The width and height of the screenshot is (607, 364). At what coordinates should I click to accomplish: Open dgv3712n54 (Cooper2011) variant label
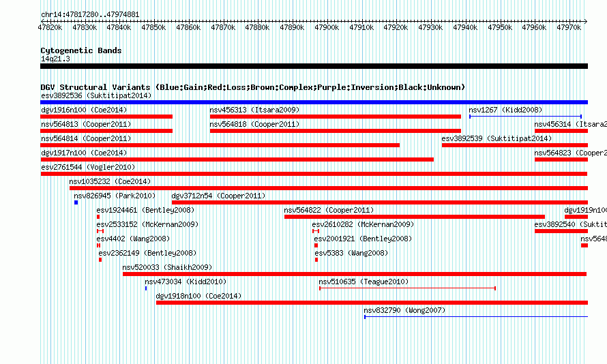218,196
